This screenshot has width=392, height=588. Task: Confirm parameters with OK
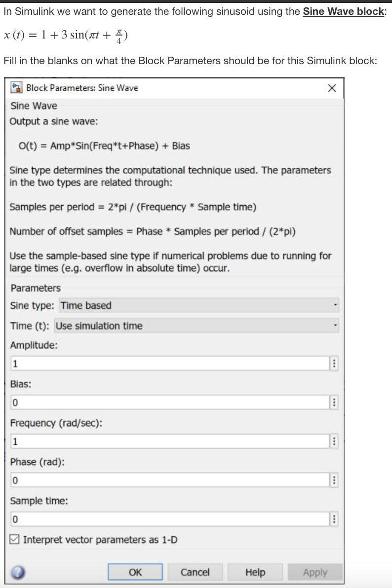click(x=135, y=572)
